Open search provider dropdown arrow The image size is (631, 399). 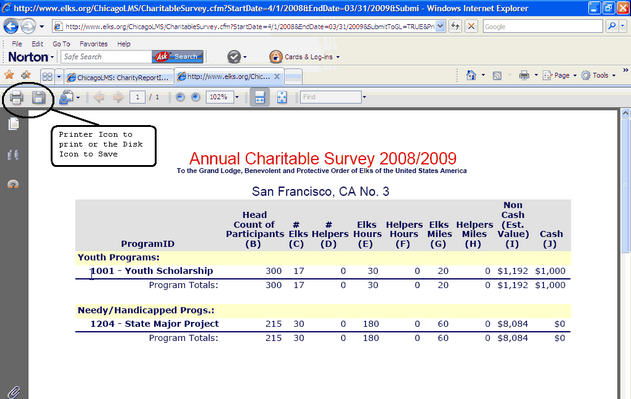[x=623, y=26]
